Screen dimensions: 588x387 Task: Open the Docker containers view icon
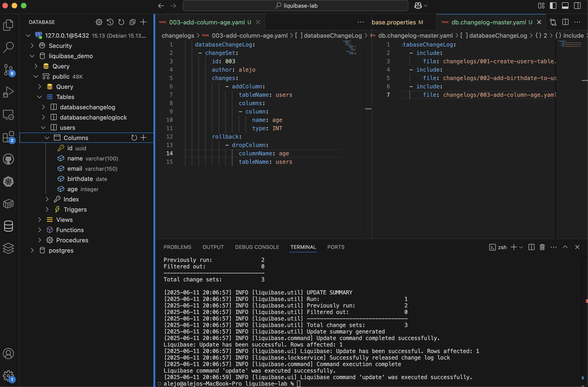click(8, 204)
